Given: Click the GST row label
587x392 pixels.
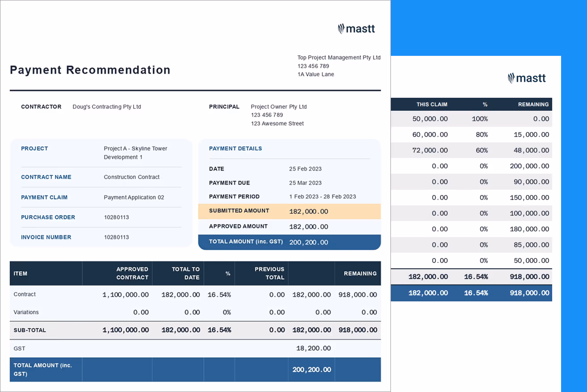Looking at the screenshot, I should pyautogui.click(x=19, y=349).
